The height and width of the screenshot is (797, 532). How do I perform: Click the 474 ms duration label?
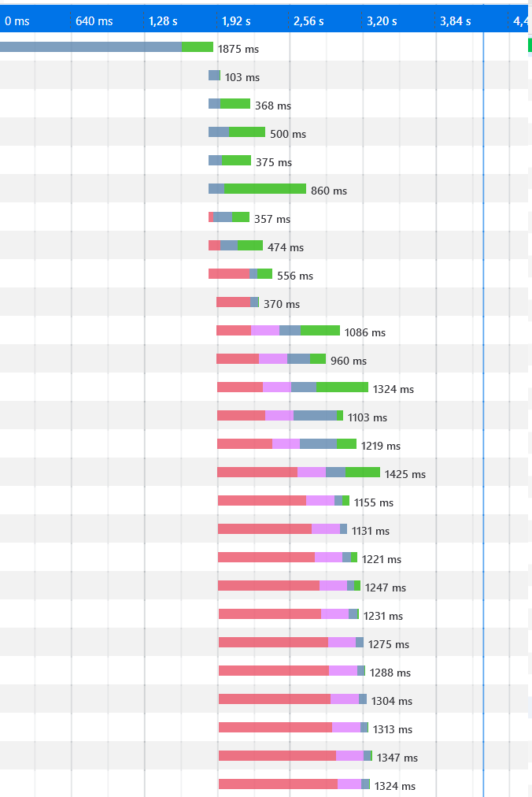[x=286, y=247]
